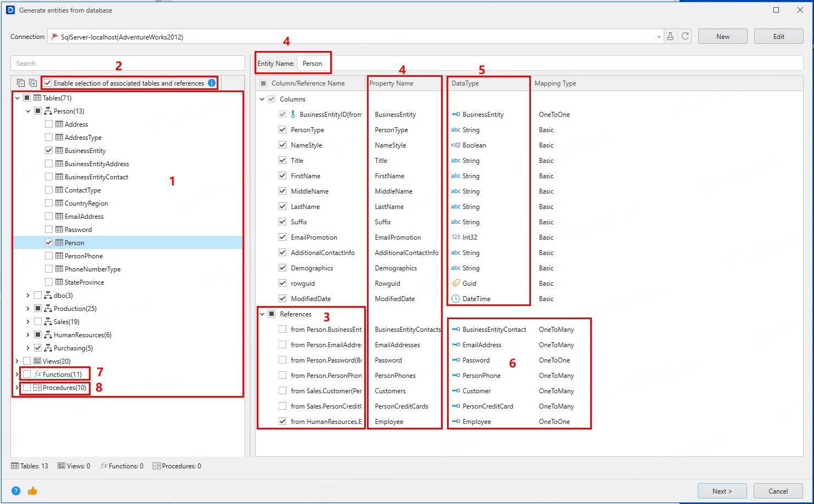Click the orange thumbs-up feedback icon

(32, 491)
